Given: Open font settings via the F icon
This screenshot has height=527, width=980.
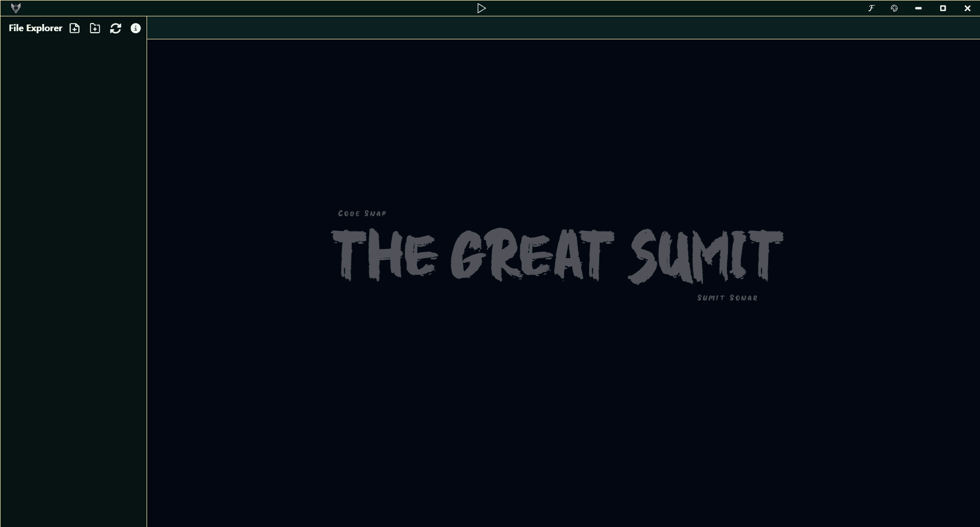Looking at the screenshot, I should [871, 8].
